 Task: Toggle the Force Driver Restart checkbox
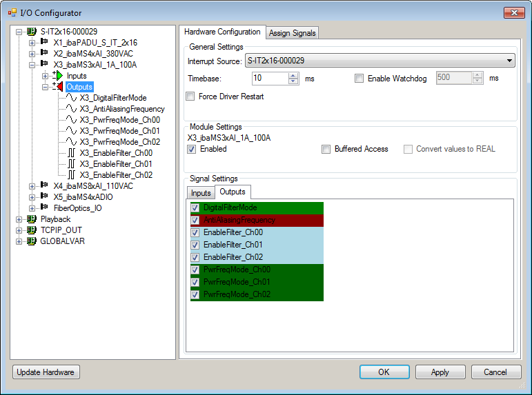[190, 97]
